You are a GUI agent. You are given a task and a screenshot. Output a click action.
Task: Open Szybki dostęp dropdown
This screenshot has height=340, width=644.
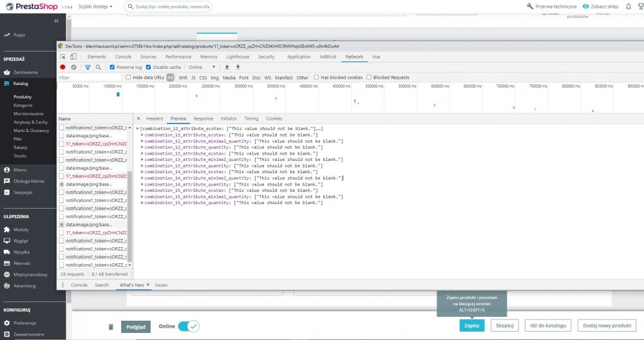pos(95,6)
